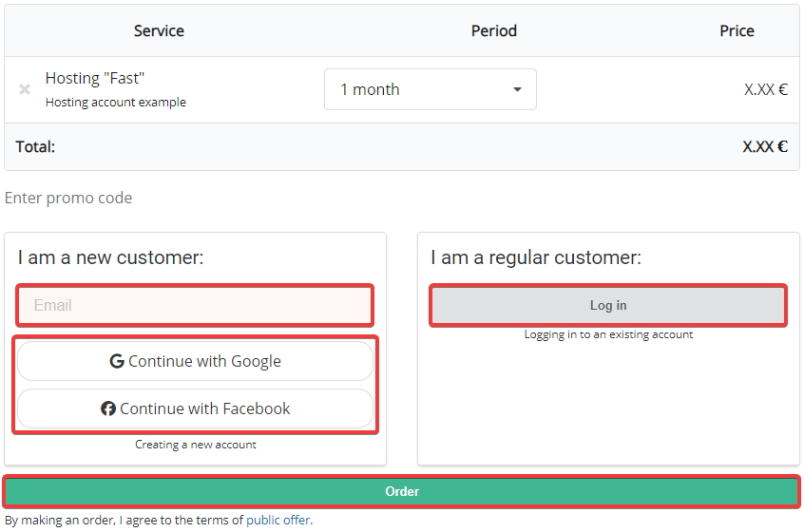Screen dimensions: 804x532
Task: Click the Google logo icon
Action: 117,361
